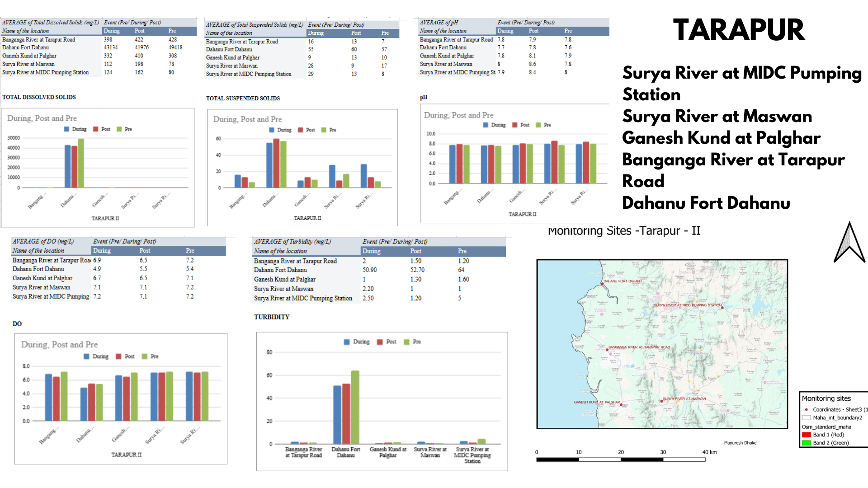The image size is (868, 488).
Task: Click the blue During swatch in the suspended solids chart legend
Action: click(x=272, y=130)
